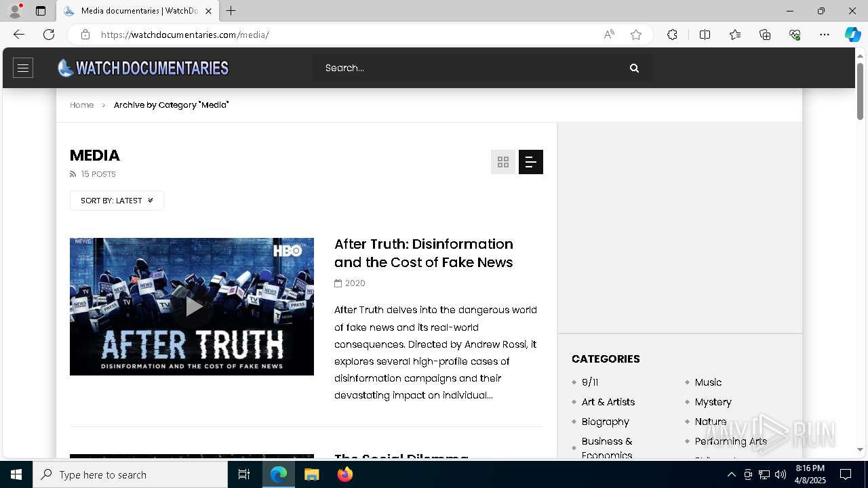Viewport: 868px width, 488px height.
Task: Play After Truth video thumbnail
Action: click(192, 306)
